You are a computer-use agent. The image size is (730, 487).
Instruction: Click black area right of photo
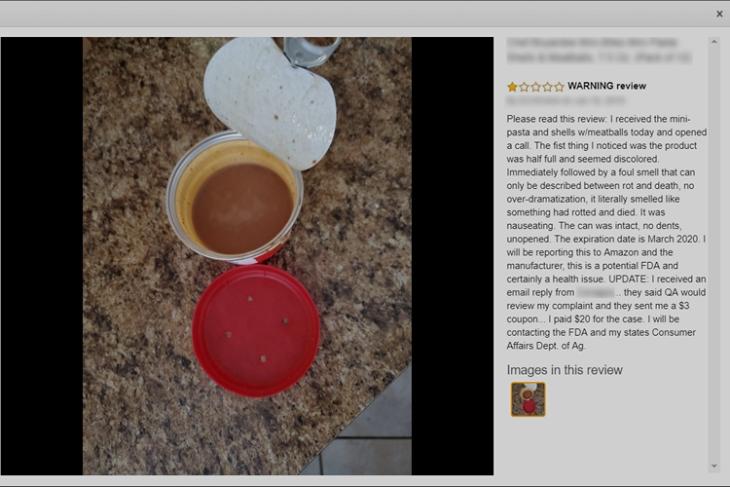coord(453,256)
